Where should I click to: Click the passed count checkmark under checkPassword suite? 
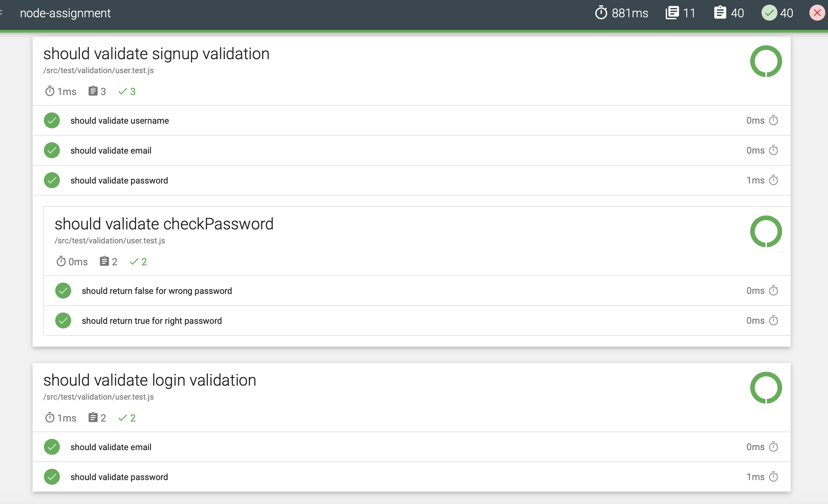tap(134, 262)
